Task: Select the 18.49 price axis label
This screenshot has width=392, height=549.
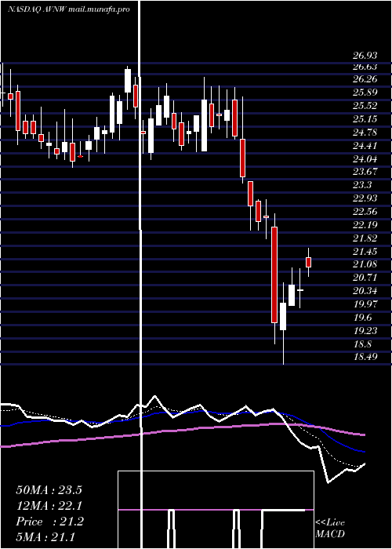Action: (365, 357)
